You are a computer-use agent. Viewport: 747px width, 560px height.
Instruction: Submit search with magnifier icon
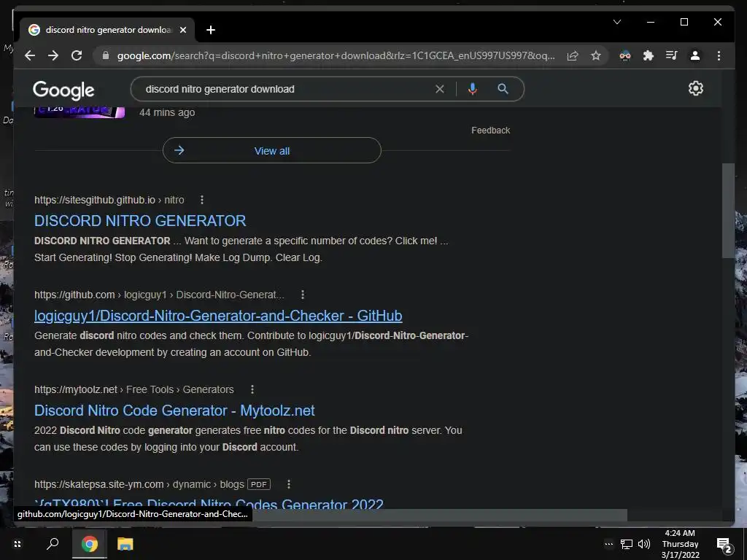point(503,89)
